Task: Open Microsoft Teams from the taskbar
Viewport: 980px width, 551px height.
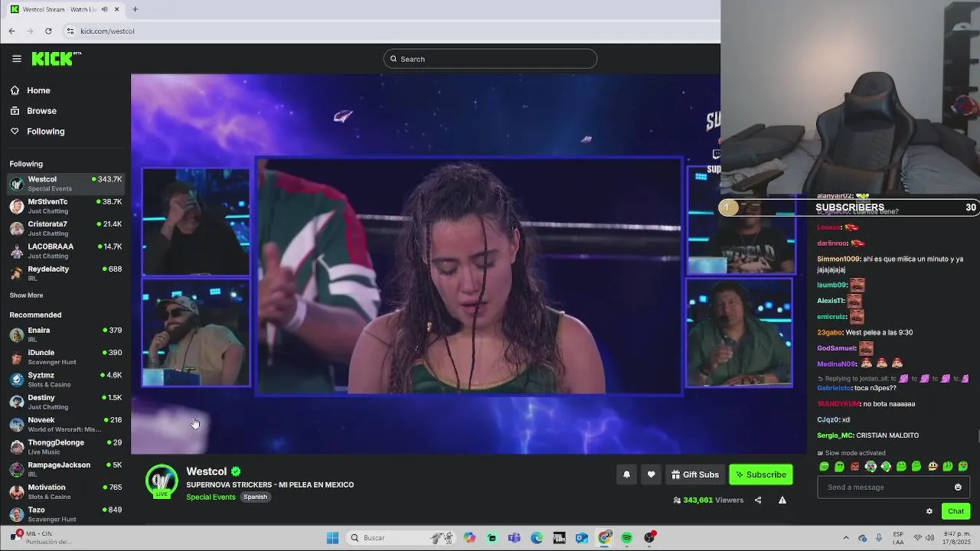Action: 514,538
